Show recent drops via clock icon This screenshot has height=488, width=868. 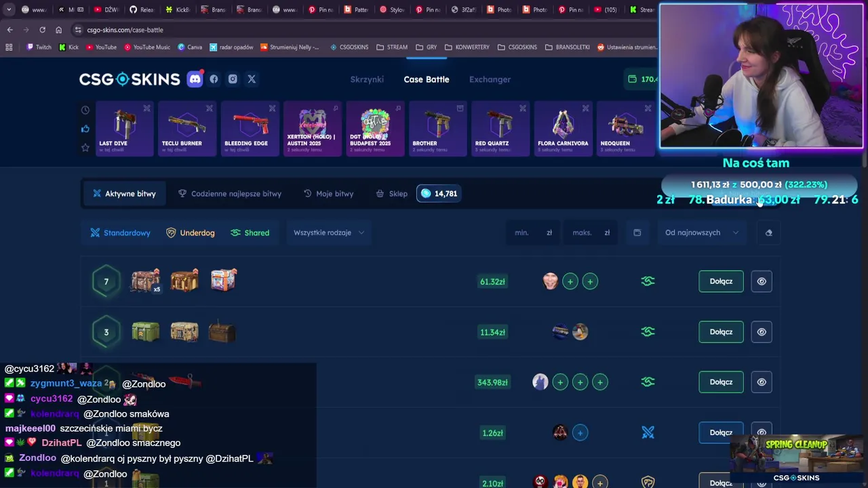click(x=85, y=110)
